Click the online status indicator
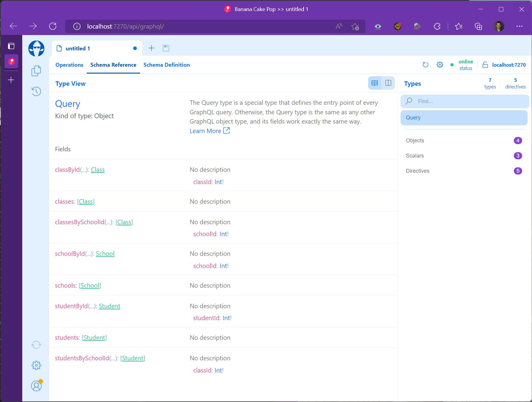The width and height of the screenshot is (532, 402). tap(462, 65)
